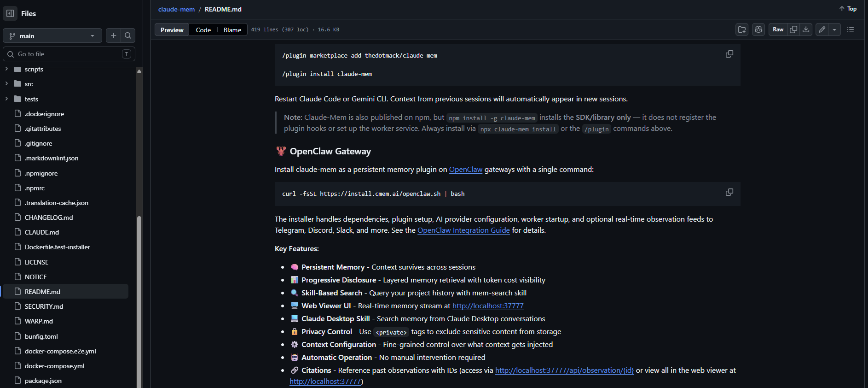Click the search files magnifier icon
The height and width of the screenshot is (388, 868).
coord(128,35)
